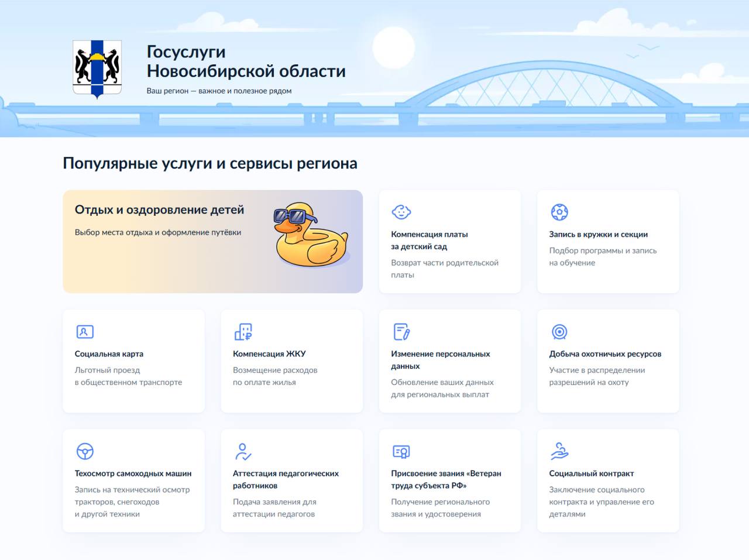Click the rubber duck with sunglasses image
Screen dimensions: 749x560
311,235
